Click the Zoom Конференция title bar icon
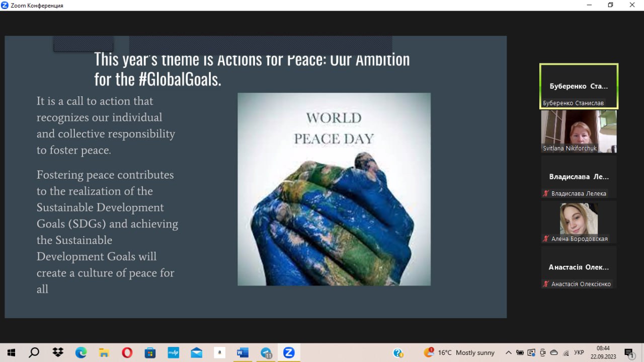The width and height of the screenshot is (644, 362). click(x=5, y=5)
